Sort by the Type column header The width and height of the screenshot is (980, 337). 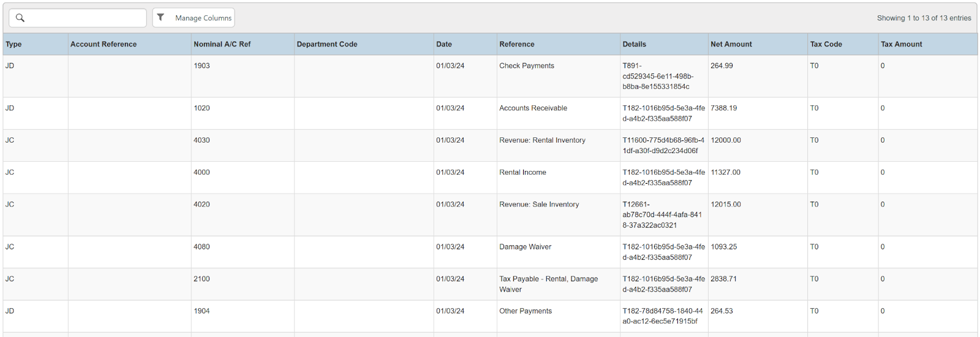(x=13, y=44)
